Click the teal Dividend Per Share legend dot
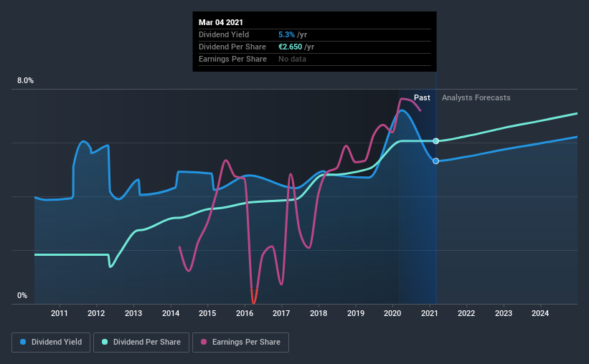Screen dimensions: 589x364 coord(105,342)
